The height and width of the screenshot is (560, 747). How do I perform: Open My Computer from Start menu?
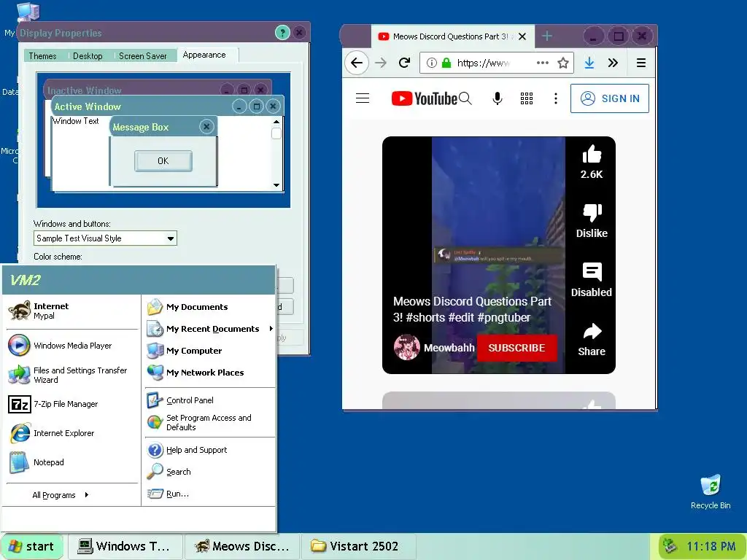click(x=209, y=351)
